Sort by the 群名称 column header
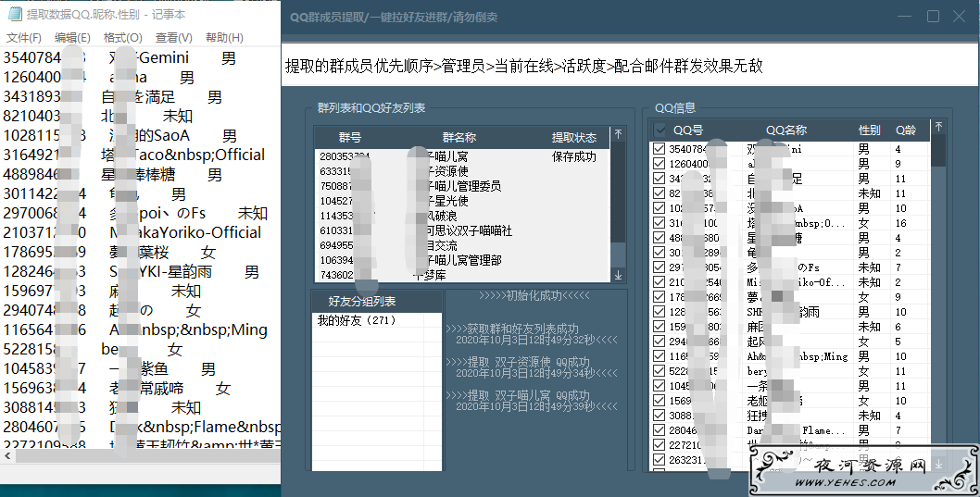980x497 pixels. pyautogui.click(x=459, y=137)
